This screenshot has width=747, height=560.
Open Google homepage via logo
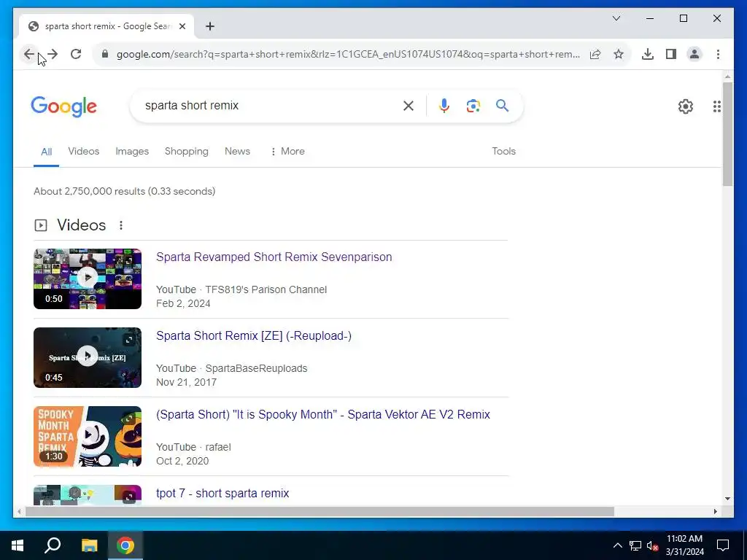tap(64, 106)
